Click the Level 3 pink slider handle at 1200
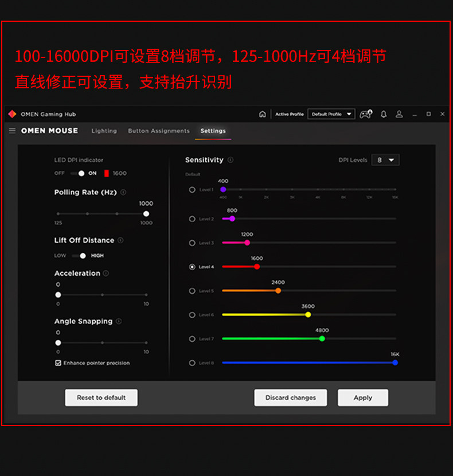Image resolution: width=453 pixels, height=476 pixels. (x=247, y=243)
